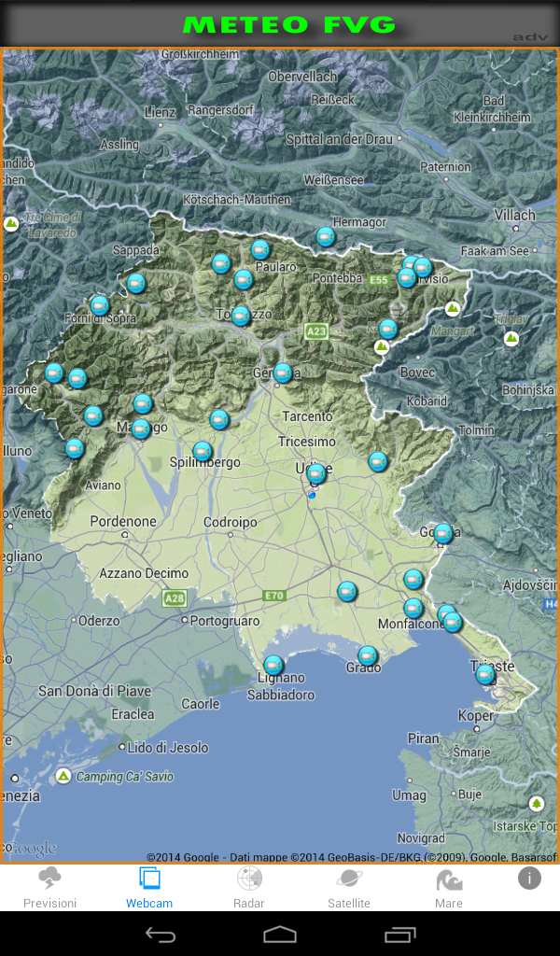Open the webcam marker on Trieste

(x=485, y=674)
